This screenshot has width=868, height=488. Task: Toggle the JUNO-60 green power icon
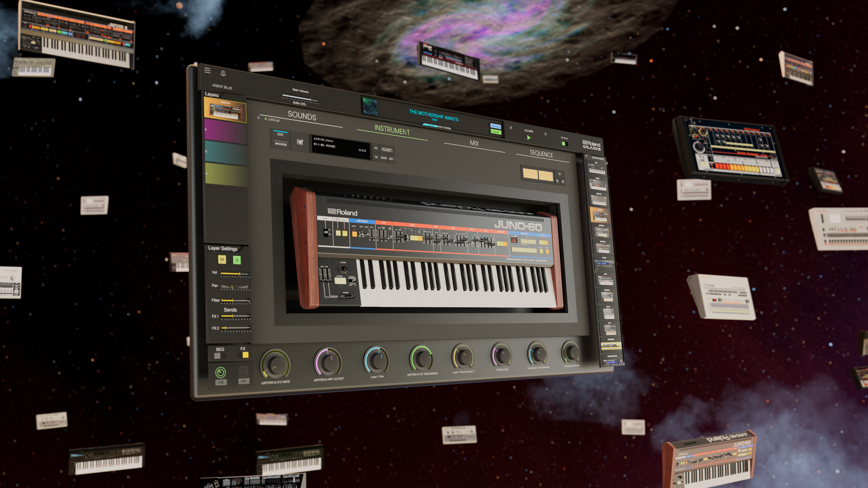point(265,119)
